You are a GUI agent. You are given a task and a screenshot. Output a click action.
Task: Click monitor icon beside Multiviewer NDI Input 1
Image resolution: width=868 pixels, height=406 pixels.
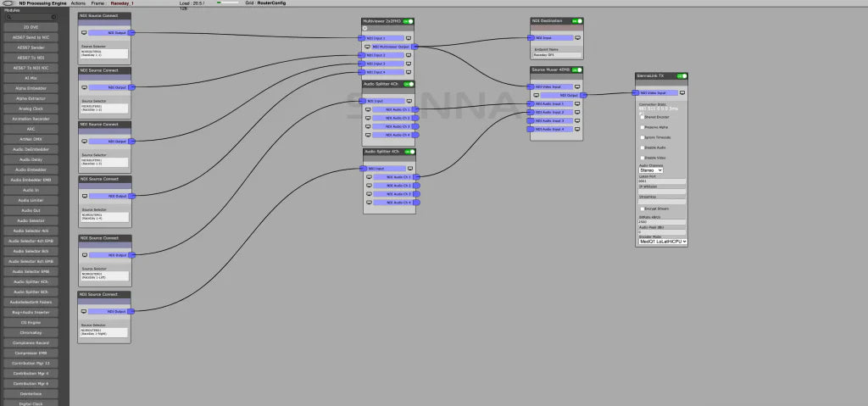click(x=409, y=38)
